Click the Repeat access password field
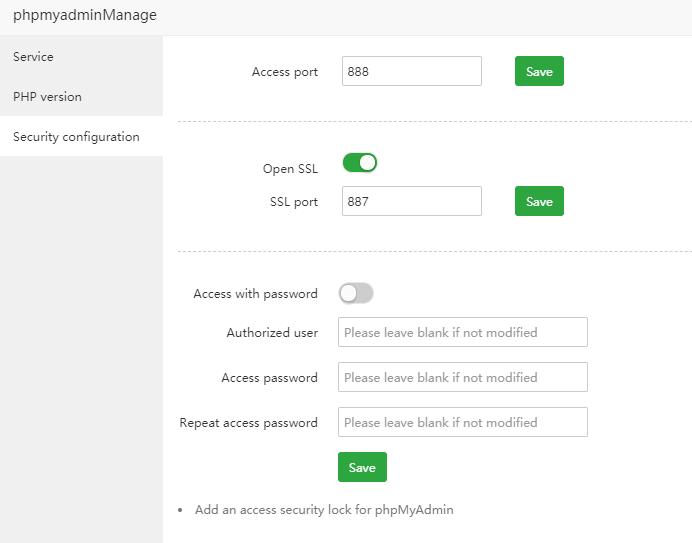 [x=462, y=422]
